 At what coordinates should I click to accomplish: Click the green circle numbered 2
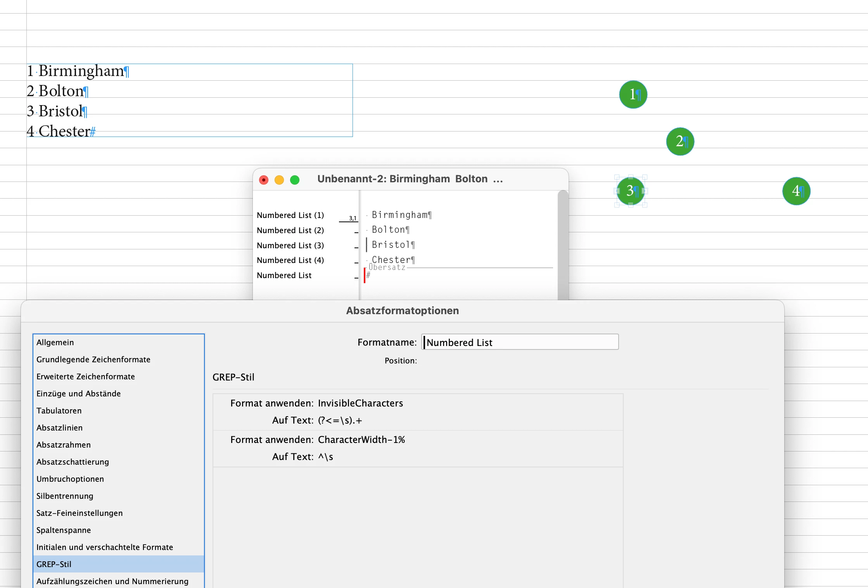pyautogui.click(x=680, y=142)
